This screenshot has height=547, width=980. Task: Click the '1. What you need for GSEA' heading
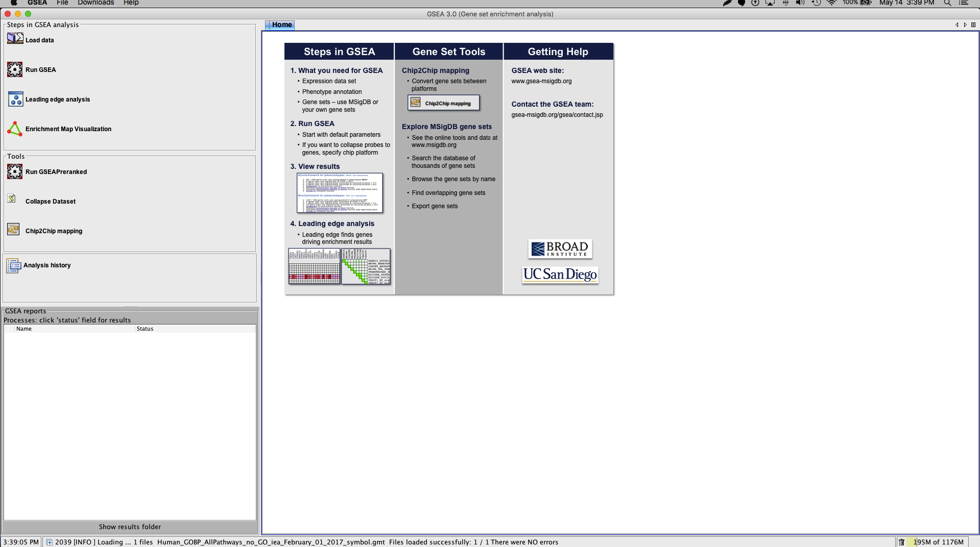tap(337, 70)
